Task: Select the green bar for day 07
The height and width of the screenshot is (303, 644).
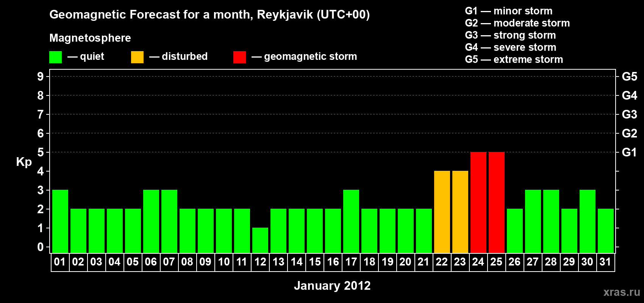Action: pyautogui.click(x=169, y=221)
